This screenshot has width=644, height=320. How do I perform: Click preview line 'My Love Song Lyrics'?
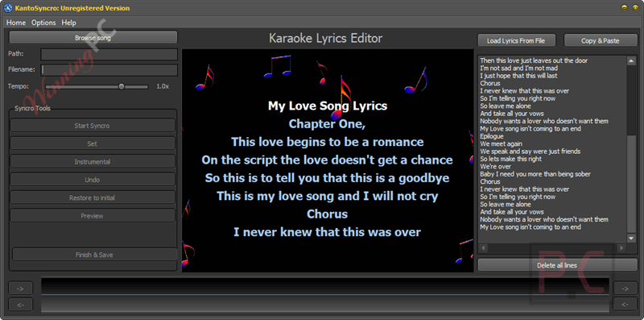[x=328, y=106]
